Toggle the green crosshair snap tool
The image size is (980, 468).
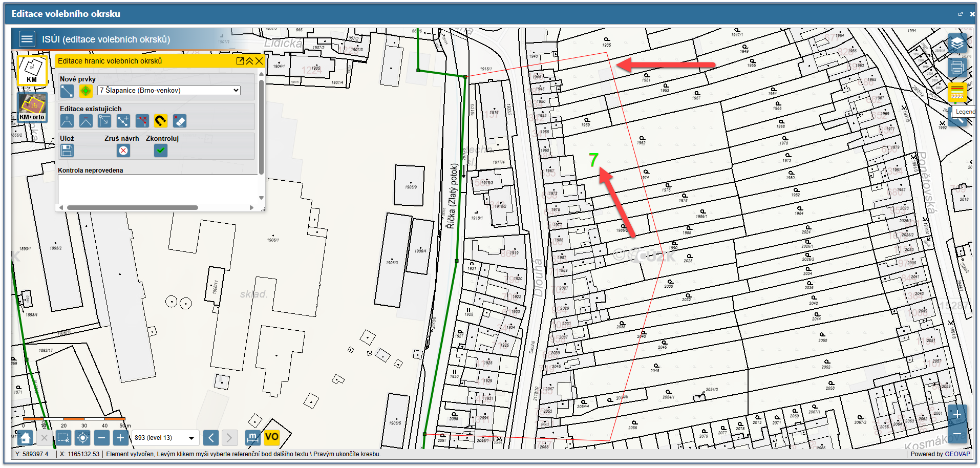86,91
